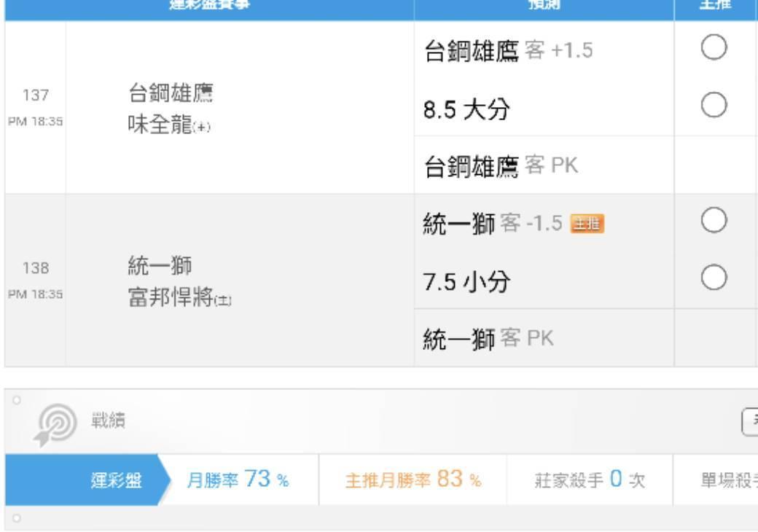
Task: Click the 運彩盤賽事 column header
Action: 209,5
